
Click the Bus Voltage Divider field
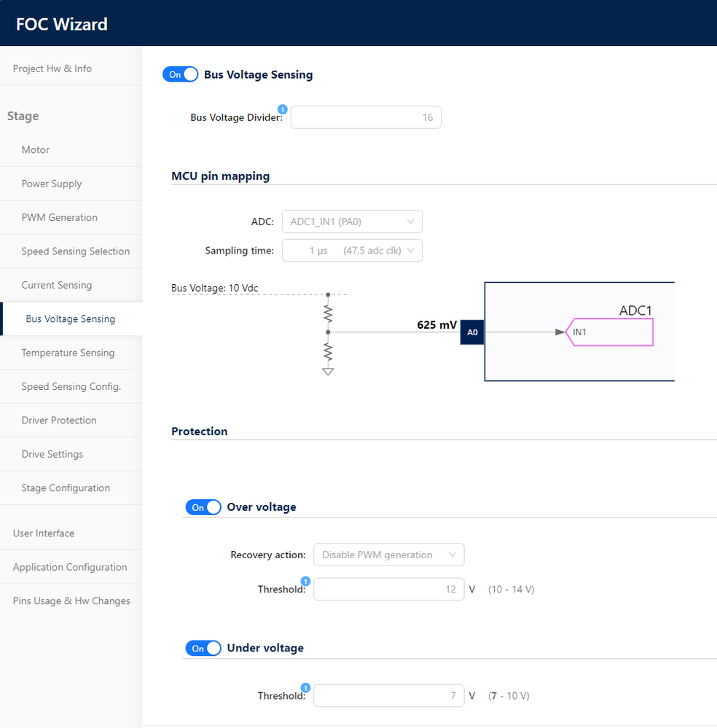(x=366, y=117)
